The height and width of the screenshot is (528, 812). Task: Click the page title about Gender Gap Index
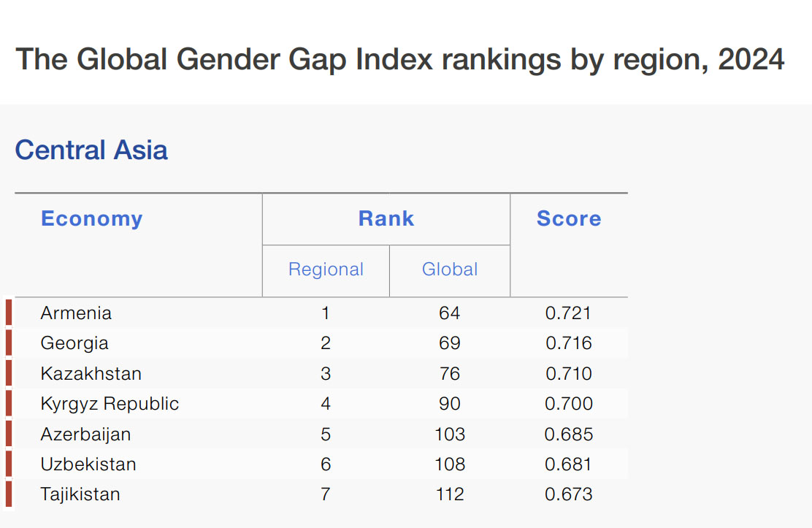[x=400, y=59]
